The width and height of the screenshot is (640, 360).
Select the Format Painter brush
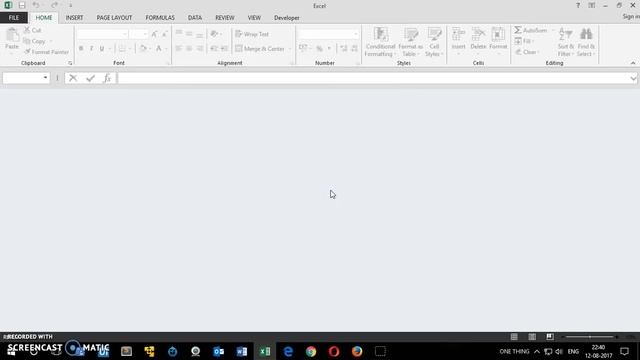tap(27, 52)
